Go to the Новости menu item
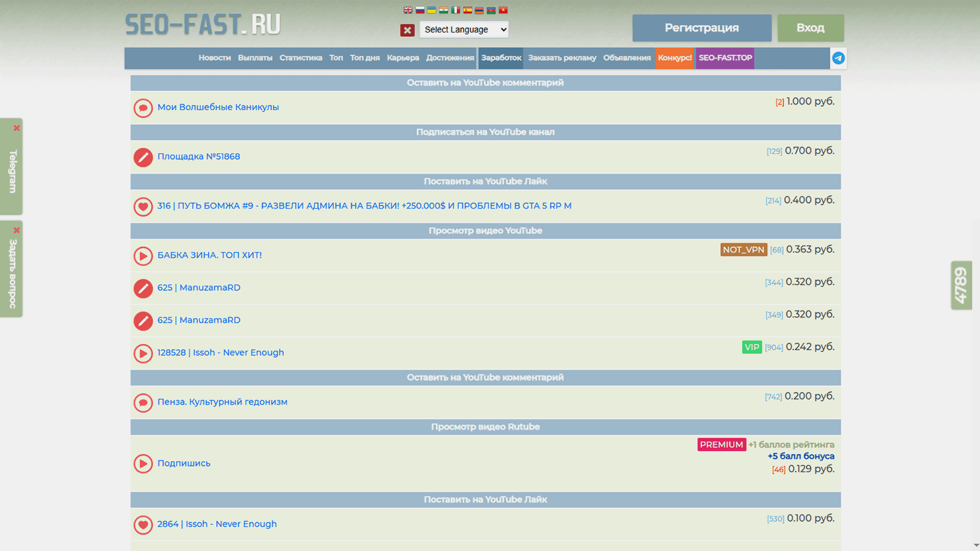Viewport: 980px width, 551px height. click(214, 58)
